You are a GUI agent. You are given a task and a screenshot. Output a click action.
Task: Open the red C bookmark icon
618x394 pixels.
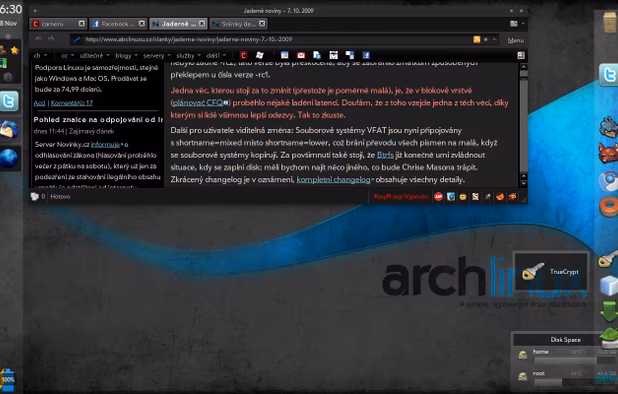[244, 55]
